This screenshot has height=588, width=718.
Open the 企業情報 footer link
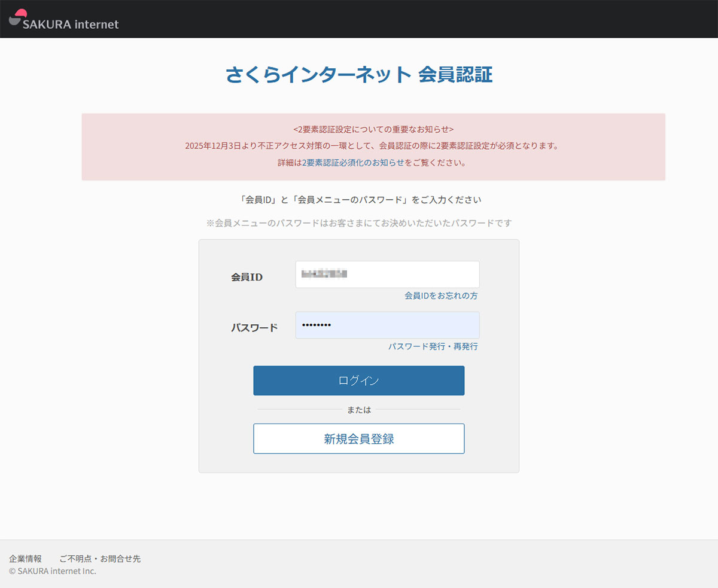[x=25, y=559]
